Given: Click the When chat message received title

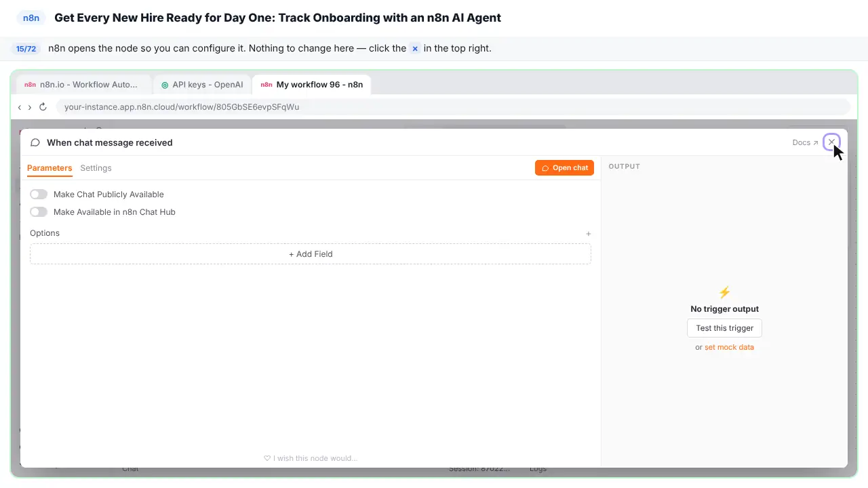Looking at the screenshot, I should [x=110, y=142].
